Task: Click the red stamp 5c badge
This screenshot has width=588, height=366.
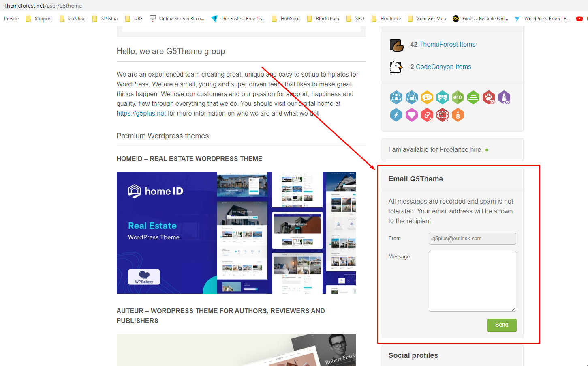Action: pos(443,115)
